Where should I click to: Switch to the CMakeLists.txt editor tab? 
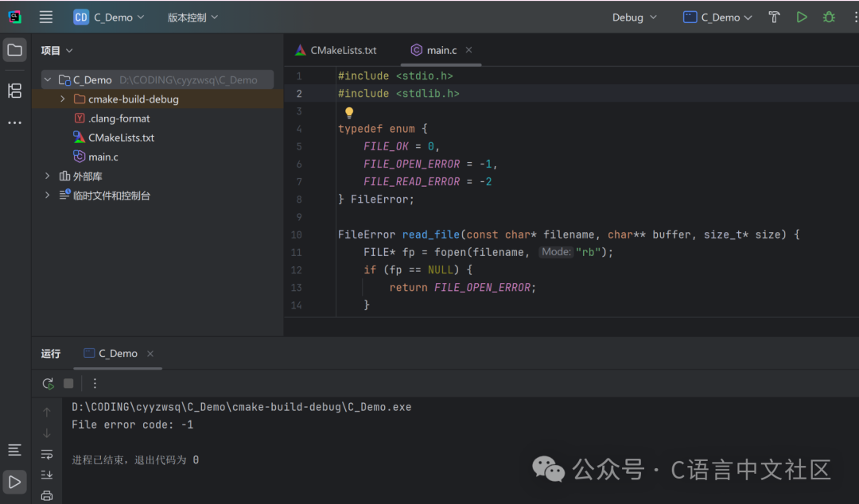tap(336, 50)
